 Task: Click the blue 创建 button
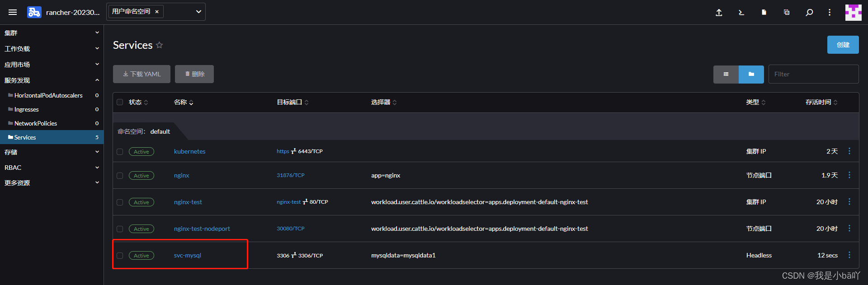click(x=843, y=45)
